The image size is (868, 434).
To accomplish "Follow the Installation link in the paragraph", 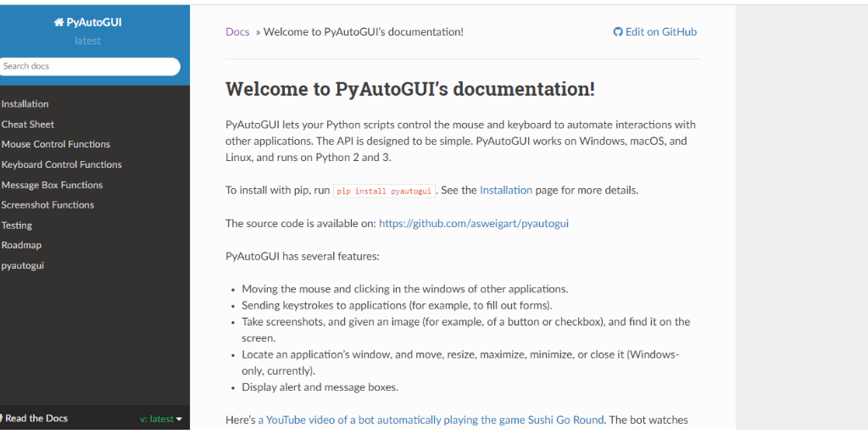I will (x=506, y=191).
